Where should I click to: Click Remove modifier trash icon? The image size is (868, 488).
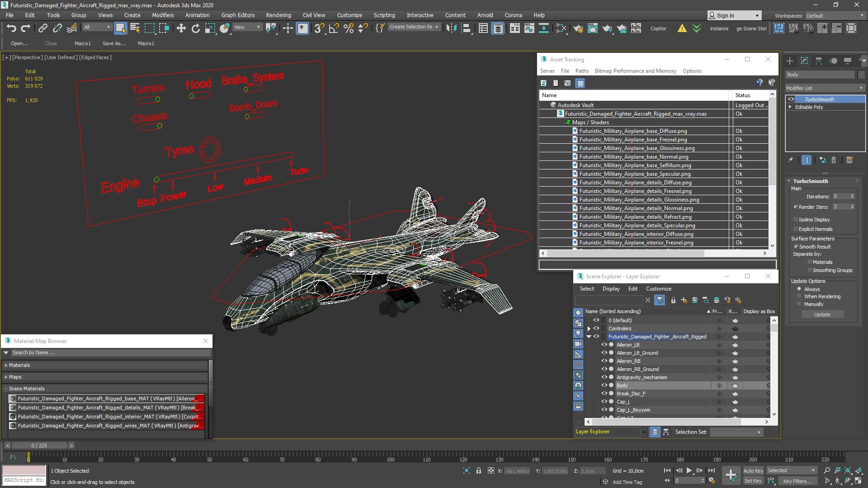coord(834,160)
